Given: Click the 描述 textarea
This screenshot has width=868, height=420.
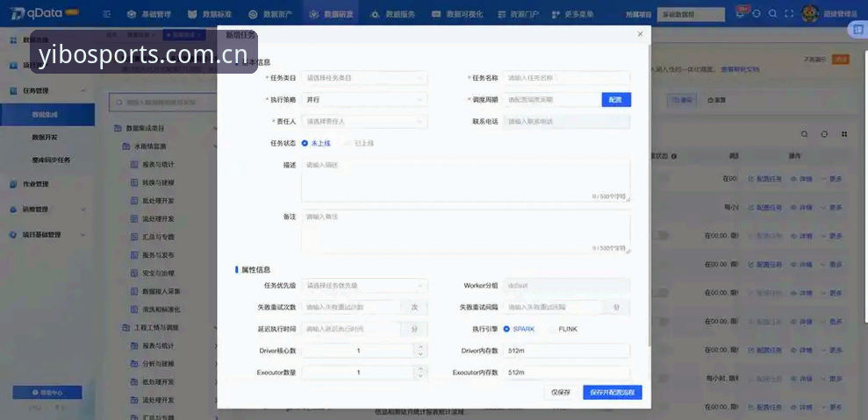Looking at the screenshot, I should click(x=465, y=181).
